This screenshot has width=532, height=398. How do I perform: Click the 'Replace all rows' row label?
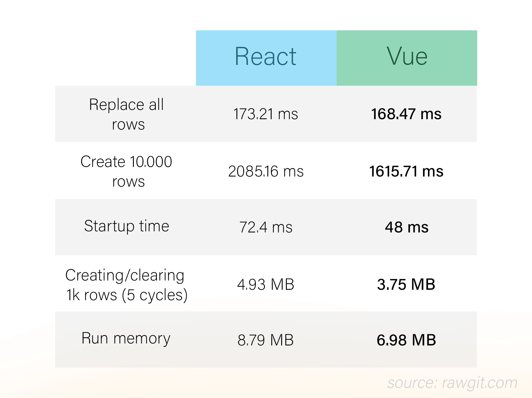point(126,114)
